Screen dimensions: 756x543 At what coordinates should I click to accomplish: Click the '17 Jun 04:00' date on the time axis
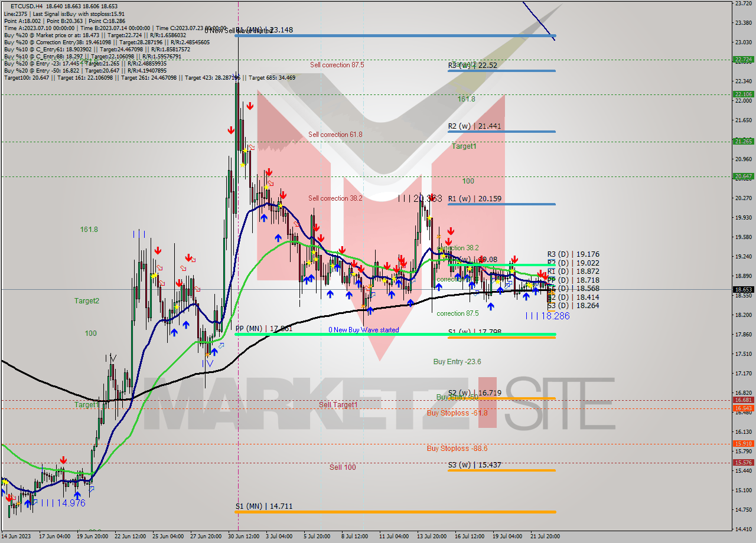pos(55,537)
